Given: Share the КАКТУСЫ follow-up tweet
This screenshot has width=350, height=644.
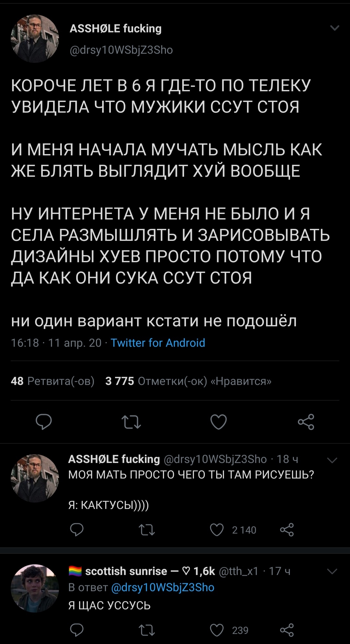Looking at the screenshot, I should (287, 530).
